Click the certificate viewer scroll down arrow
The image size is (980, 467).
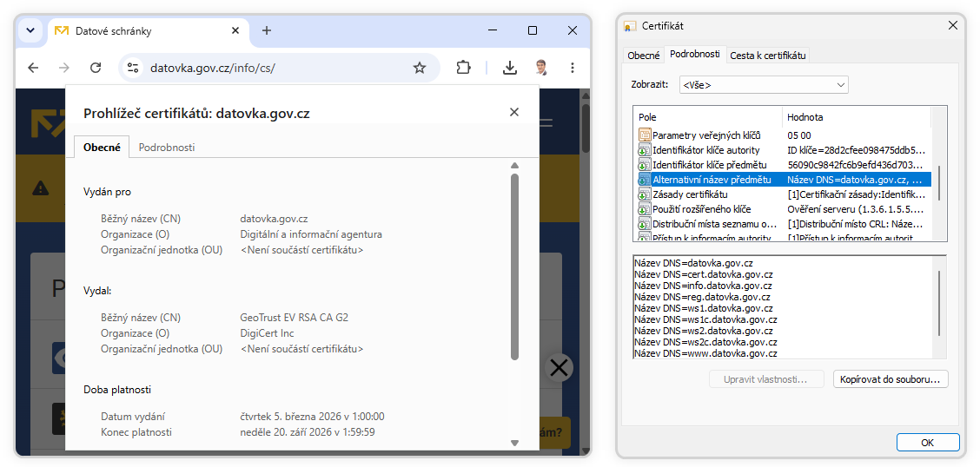click(x=515, y=443)
